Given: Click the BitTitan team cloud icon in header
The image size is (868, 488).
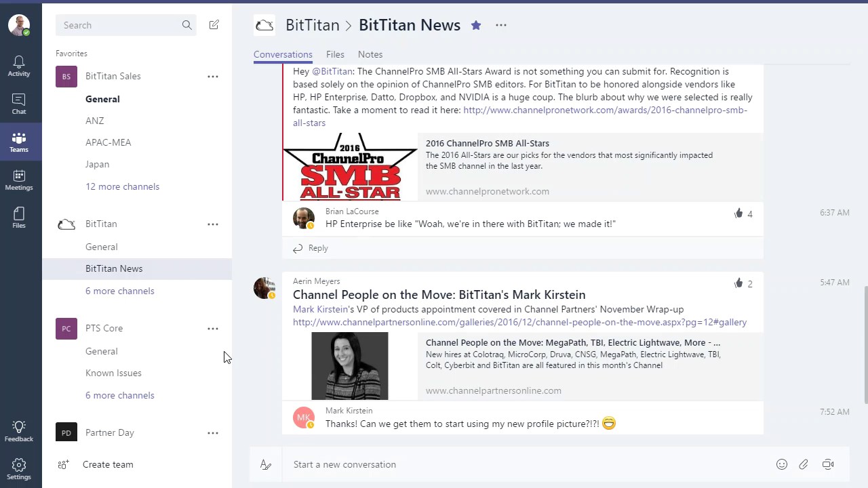Looking at the screenshot, I should coord(264,26).
